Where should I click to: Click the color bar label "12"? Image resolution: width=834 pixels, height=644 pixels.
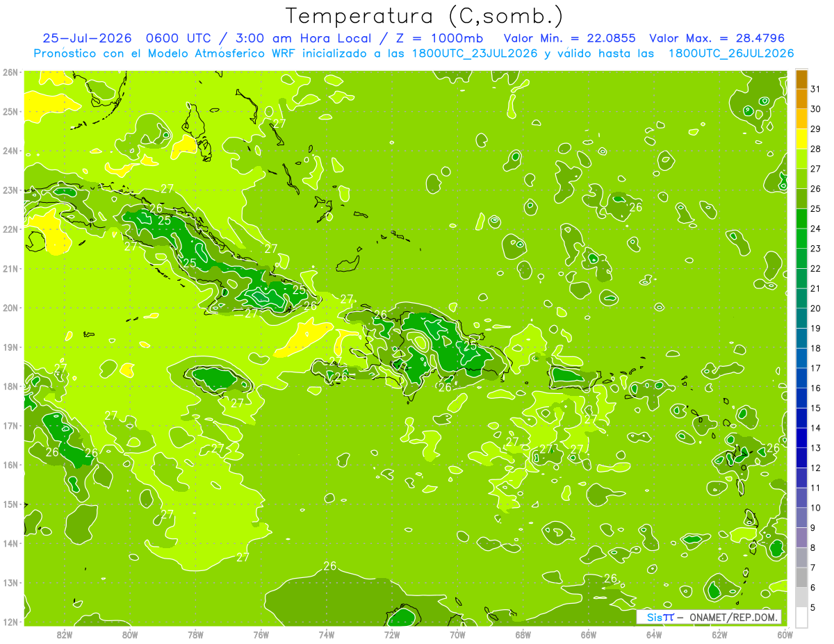[815, 468]
